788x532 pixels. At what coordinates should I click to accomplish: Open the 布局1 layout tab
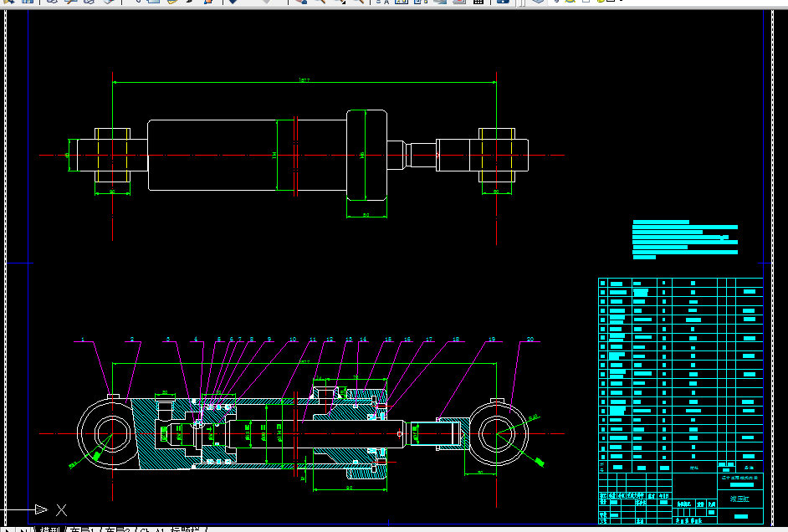pos(81,529)
